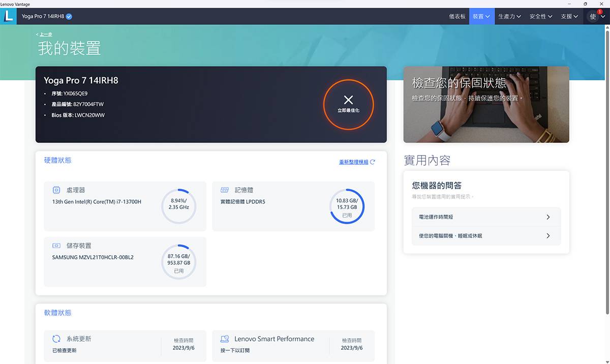Expand the 電池運作時間短 tip
Screen dimensions: 610x364
(x=486, y=217)
